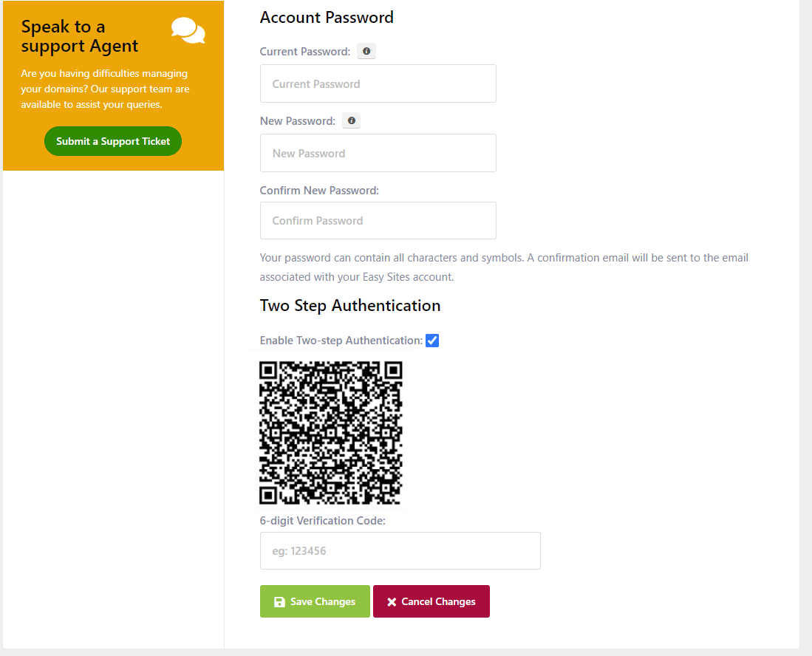Click the X icon on Cancel Changes
The width and height of the screenshot is (812, 656).
392,601
